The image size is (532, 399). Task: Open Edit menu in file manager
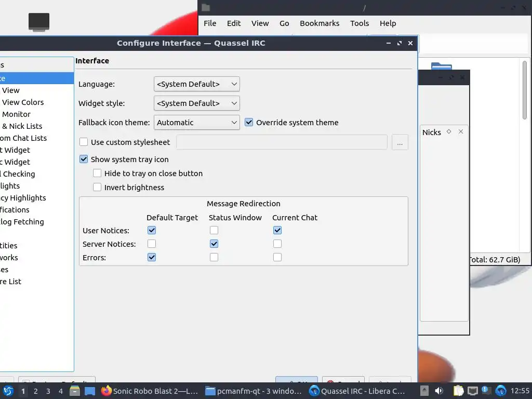point(234,23)
